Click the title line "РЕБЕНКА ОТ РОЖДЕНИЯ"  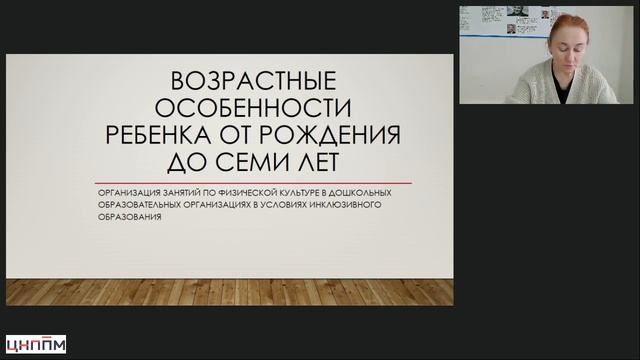253,135
